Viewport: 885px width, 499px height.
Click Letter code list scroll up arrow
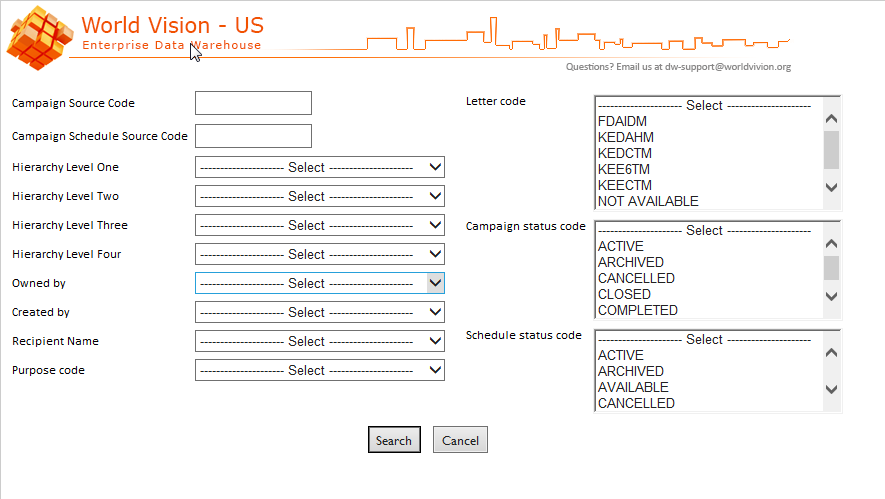click(831, 119)
